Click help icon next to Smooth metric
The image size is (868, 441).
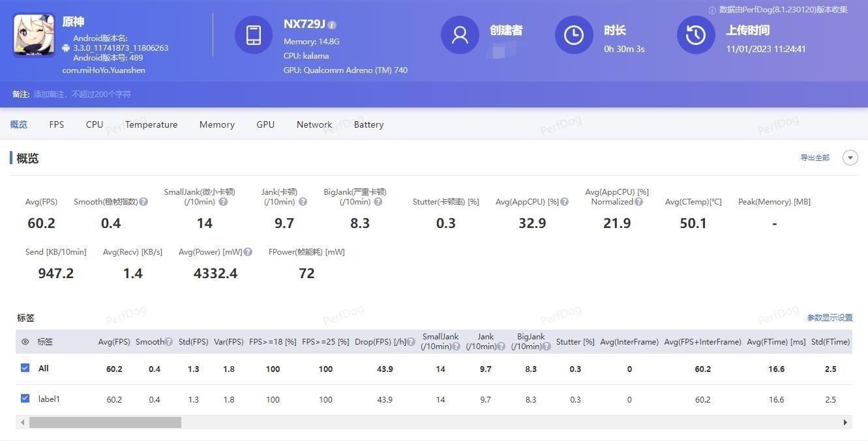143,202
